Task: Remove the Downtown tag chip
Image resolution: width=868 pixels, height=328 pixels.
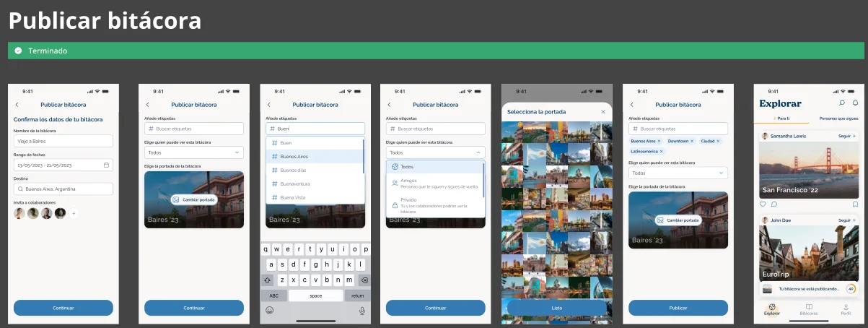Action: click(691, 141)
